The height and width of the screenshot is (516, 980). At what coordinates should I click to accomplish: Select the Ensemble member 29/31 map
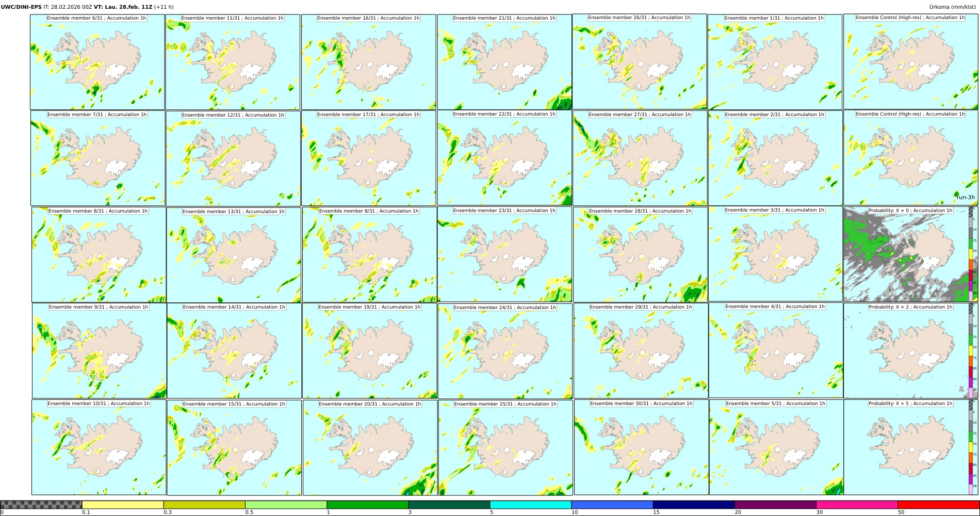[x=641, y=351]
